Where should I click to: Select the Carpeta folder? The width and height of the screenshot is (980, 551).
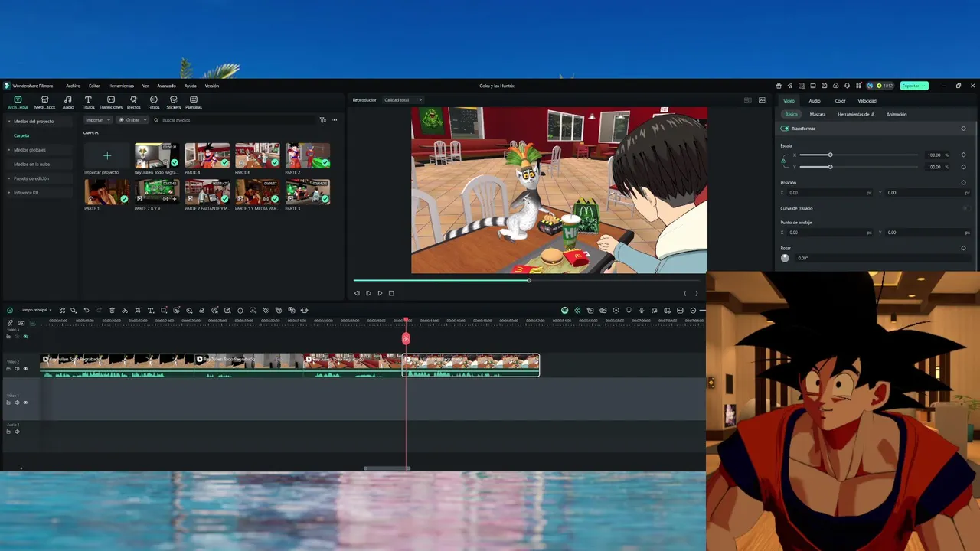(x=21, y=135)
